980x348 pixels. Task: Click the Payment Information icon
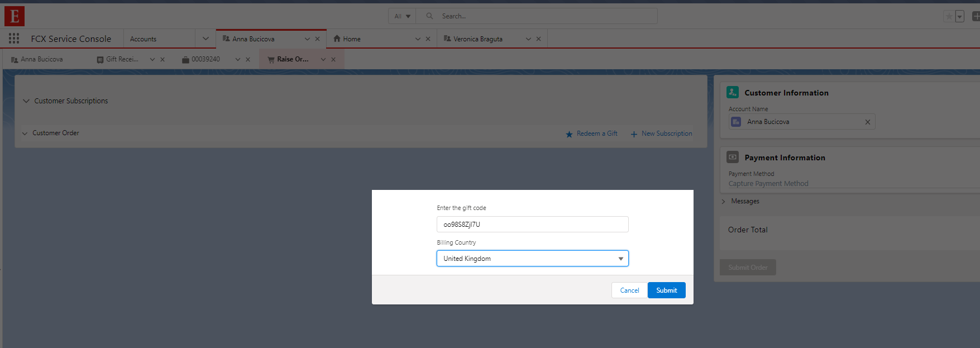click(x=733, y=158)
